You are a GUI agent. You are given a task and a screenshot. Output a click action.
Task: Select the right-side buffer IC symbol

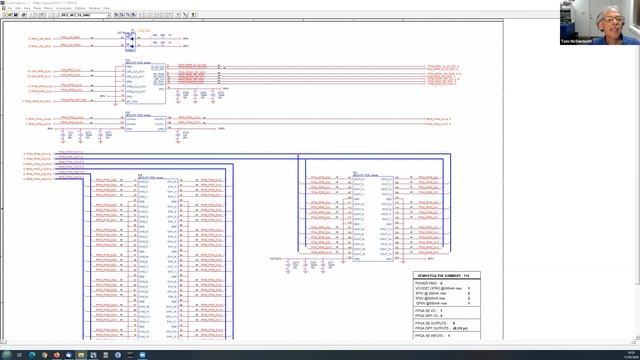(373, 218)
